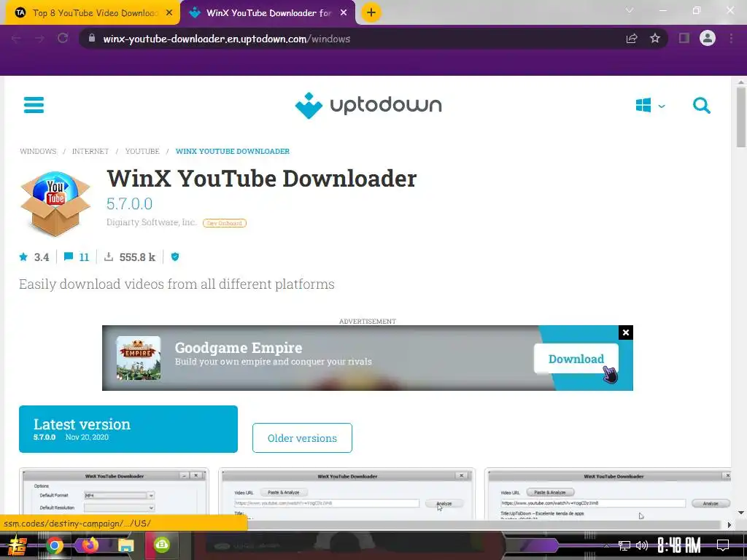
Task: Open the 11 comments link
Action: [x=77, y=257]
